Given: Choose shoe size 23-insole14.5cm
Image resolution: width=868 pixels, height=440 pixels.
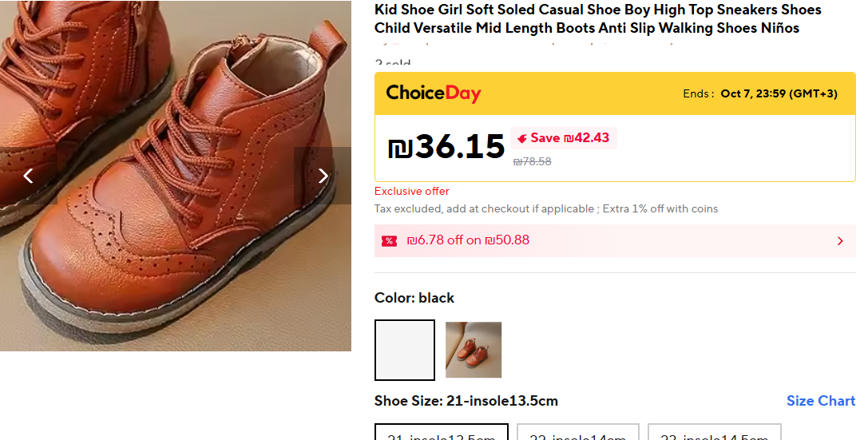Looking at the screenshot, I should (714, 434).
